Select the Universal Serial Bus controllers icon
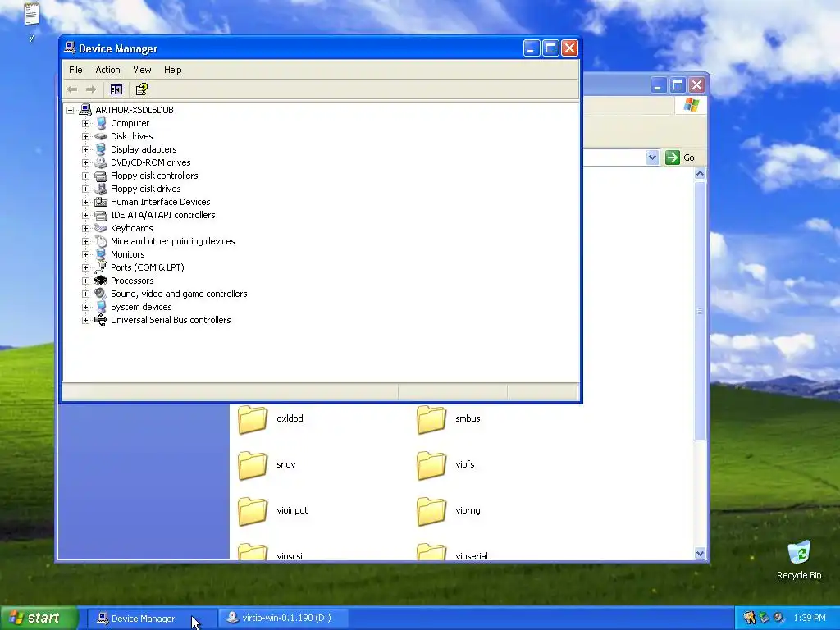 (101, 320)
